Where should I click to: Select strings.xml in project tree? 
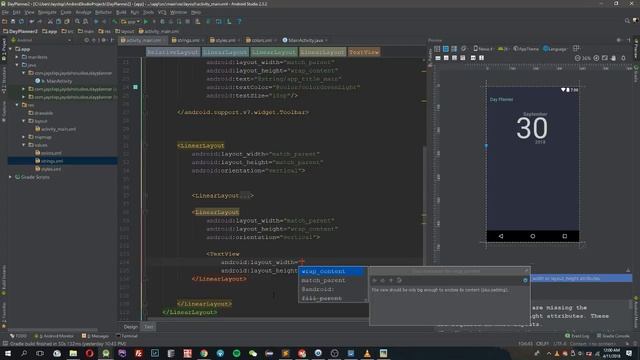point(51,161)
